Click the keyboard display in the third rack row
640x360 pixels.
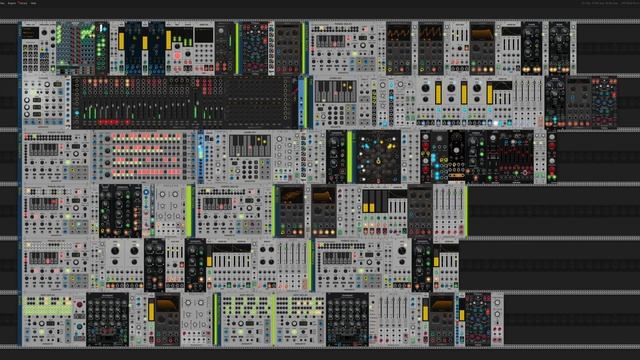point(249,146)
